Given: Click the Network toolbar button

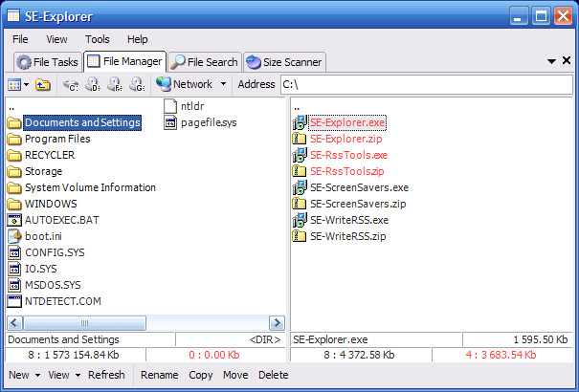Looking at the screenshot, I should (x=184, y=84).
